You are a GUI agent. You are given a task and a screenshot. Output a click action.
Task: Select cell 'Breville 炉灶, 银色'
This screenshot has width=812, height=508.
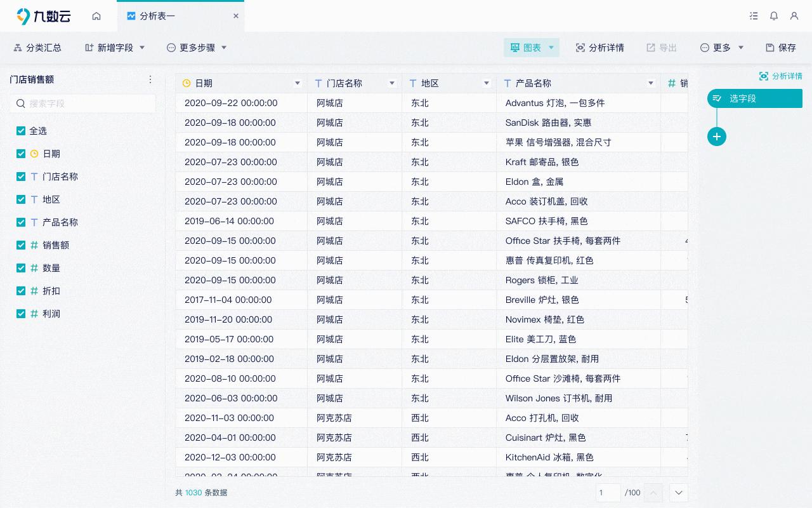(x=579, y=300)
